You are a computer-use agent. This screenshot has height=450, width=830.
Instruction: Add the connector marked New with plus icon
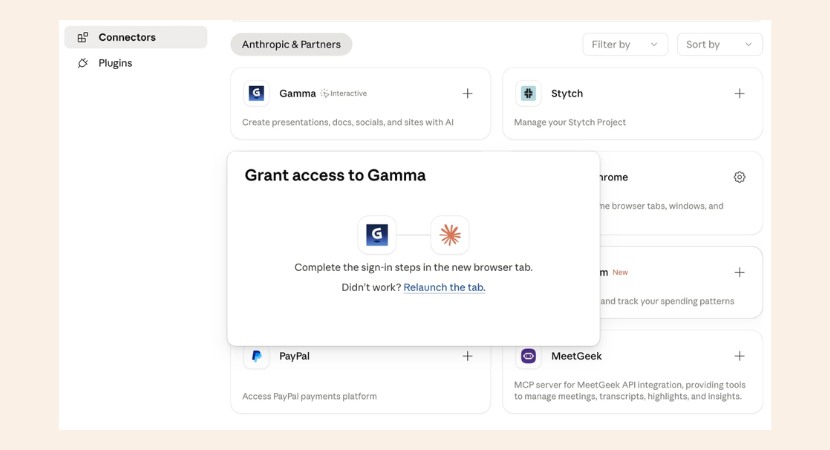coord(739,272)
